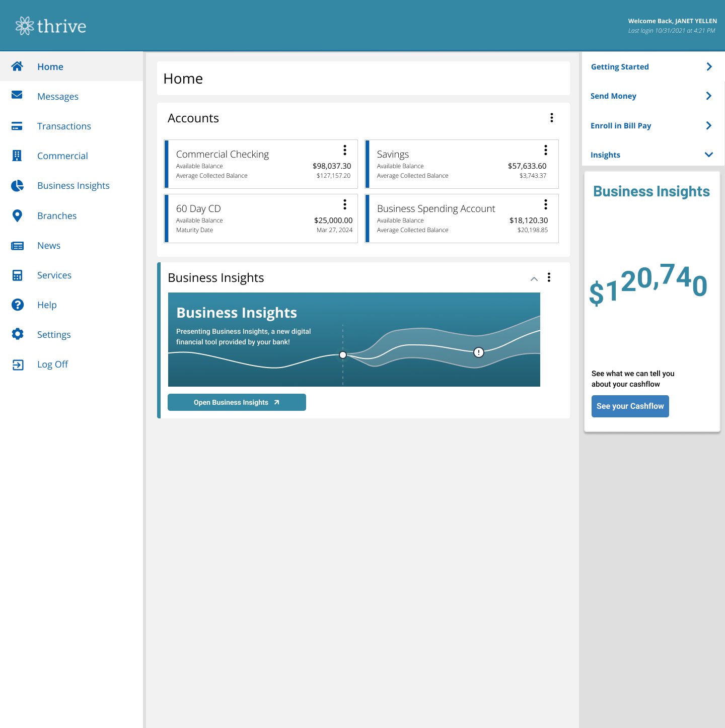The width and height of the screenshot is (725, 728).
Task: Click the Open Business Insights button
Action: coord(237,402)
